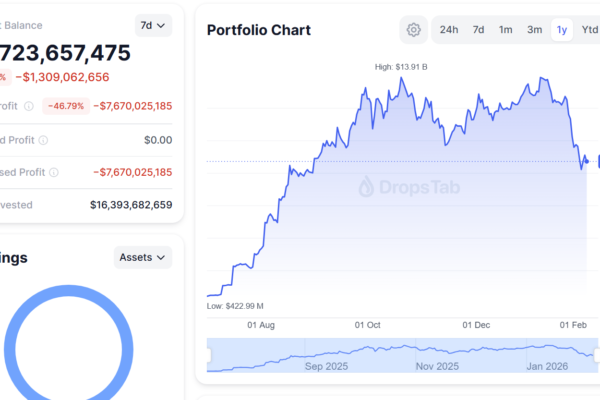
Task: Click the -46.79% profit badge
Action: point(65,105)
